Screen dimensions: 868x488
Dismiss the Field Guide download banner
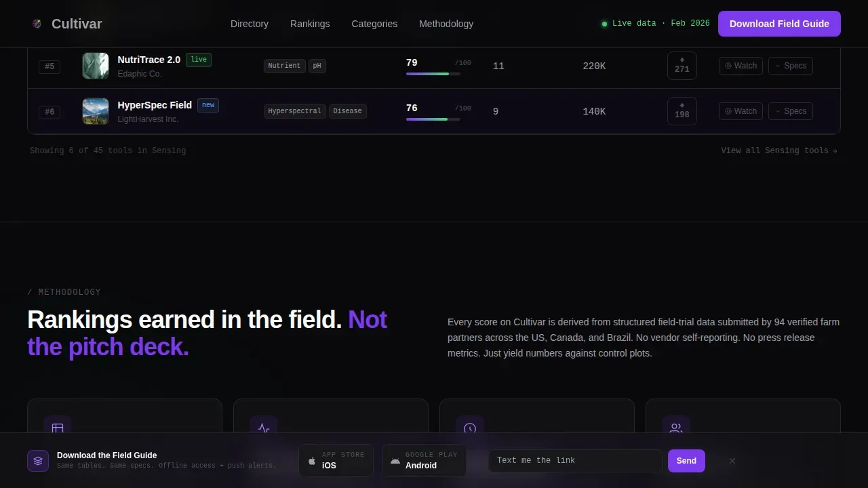tap(732, 461)
